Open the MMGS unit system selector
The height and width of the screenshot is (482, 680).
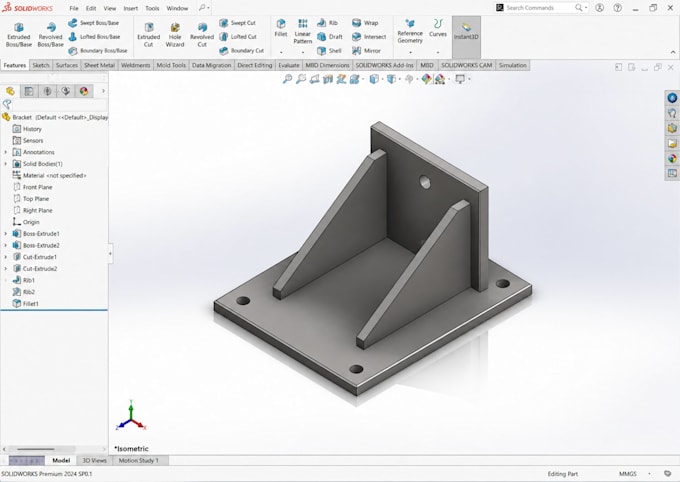click(628, 474)
